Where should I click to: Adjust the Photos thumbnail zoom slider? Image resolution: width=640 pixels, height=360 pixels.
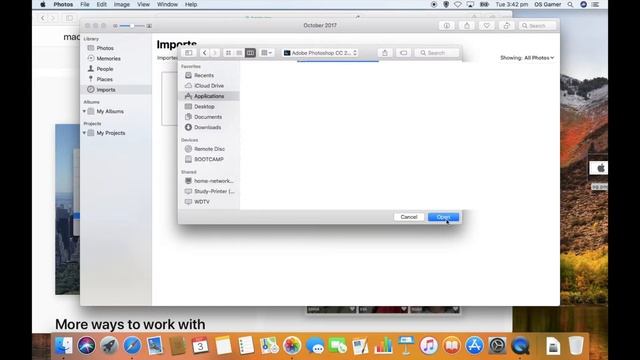[x=132, y=26]
